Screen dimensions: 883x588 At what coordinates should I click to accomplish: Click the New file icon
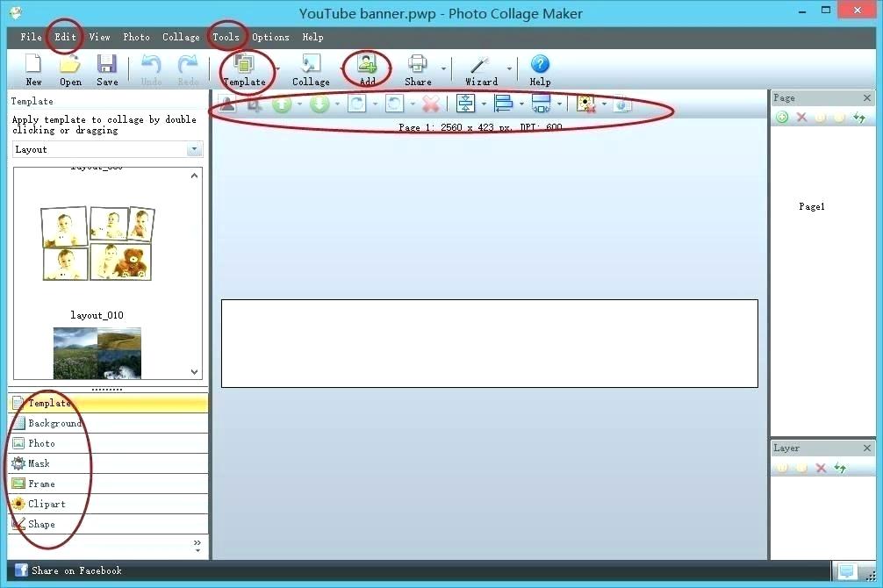pyautogui.click(x=33, y=64)
